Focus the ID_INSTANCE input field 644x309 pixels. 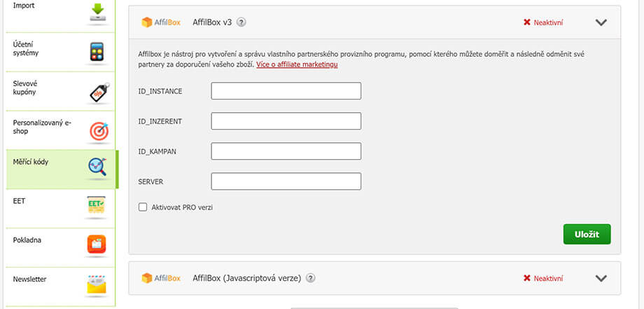(286, 91)
